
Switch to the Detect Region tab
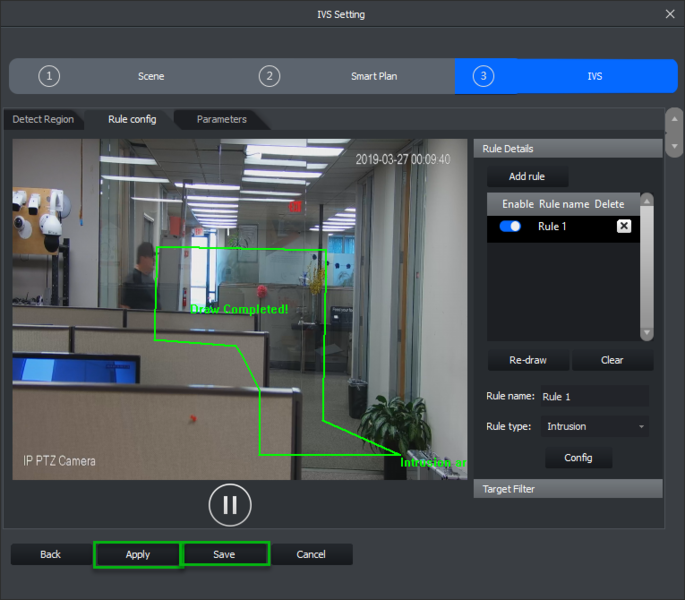pos(43,120)
